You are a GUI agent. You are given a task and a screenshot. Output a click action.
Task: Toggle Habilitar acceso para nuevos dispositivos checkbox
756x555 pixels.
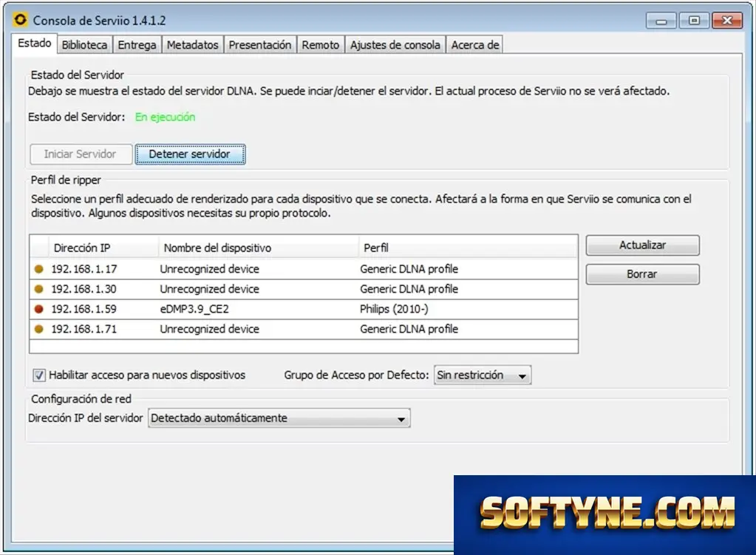click(x=39, y=375)
